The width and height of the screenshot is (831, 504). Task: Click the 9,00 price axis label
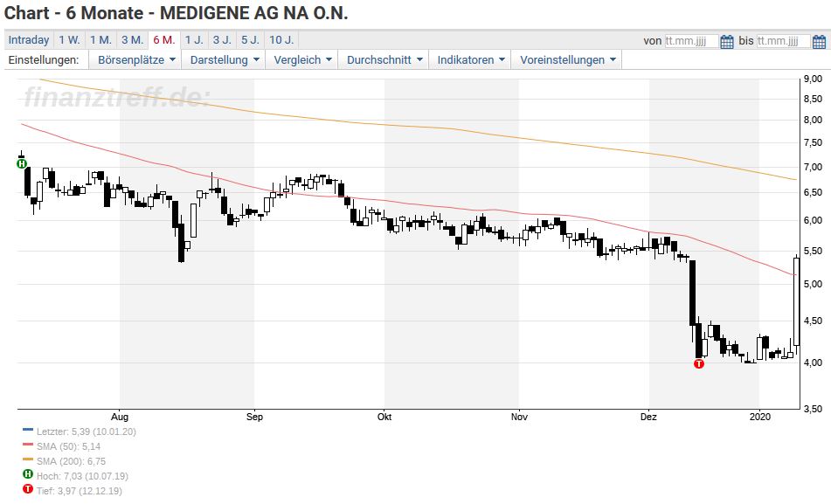click(x=813, y=79)
